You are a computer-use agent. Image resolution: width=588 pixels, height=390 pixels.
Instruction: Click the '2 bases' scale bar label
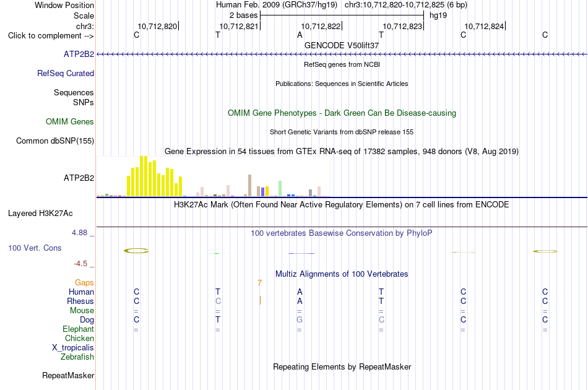243,15
